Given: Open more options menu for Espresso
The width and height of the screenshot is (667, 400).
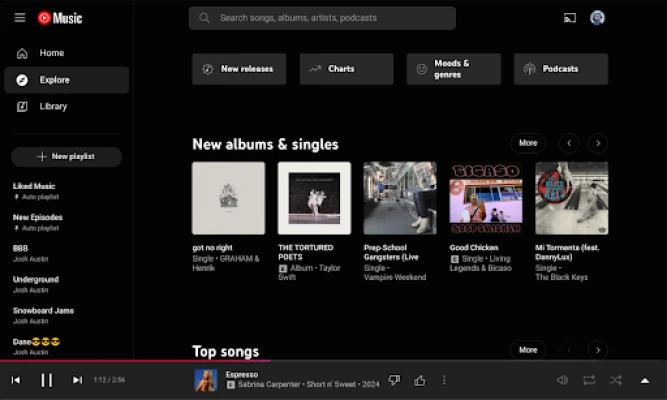Looking at the screenshot, I should 444,380.
